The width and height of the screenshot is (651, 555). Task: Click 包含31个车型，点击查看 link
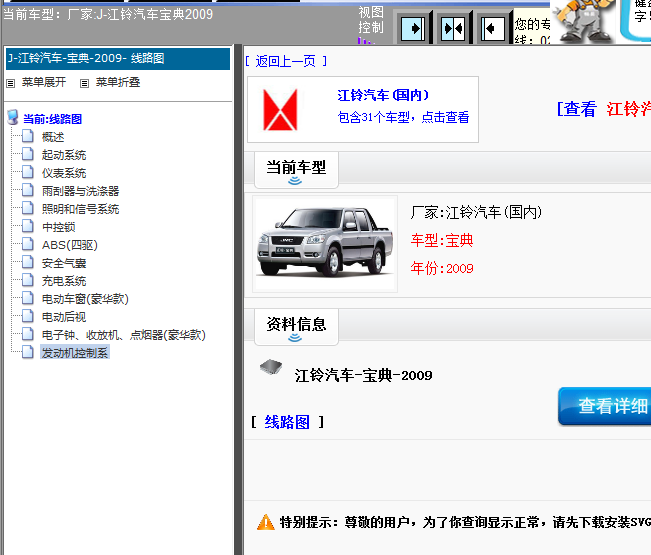(404, 117)
